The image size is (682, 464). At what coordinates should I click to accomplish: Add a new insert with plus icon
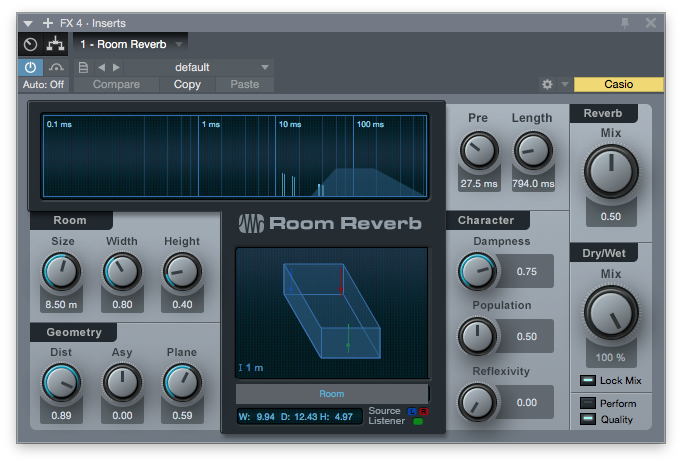(48, 22)
